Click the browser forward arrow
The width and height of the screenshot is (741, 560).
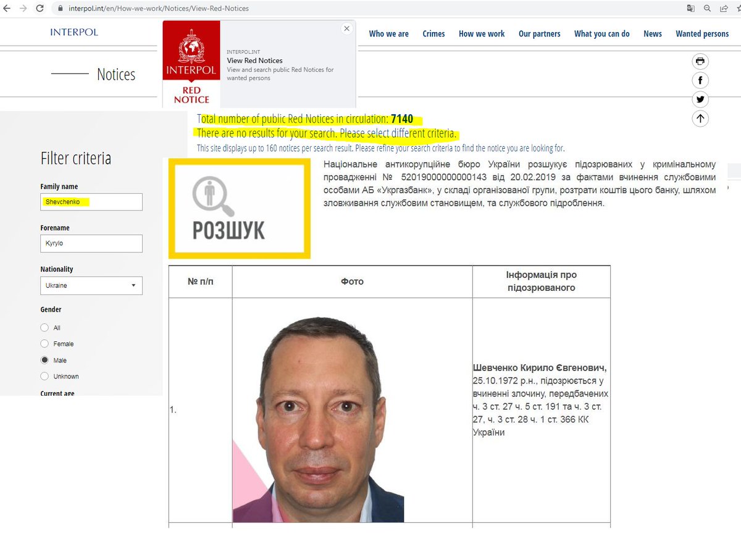point(23,9)
